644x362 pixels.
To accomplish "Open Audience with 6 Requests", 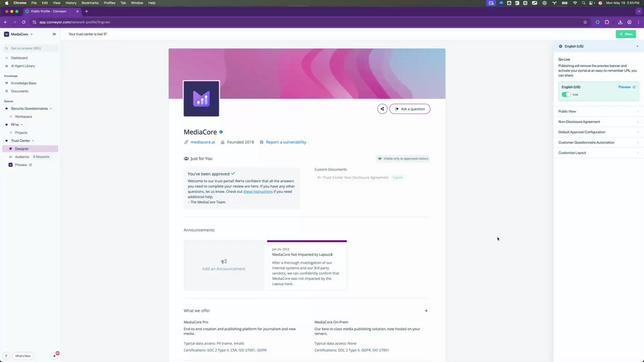I will [x=31, y=157].
